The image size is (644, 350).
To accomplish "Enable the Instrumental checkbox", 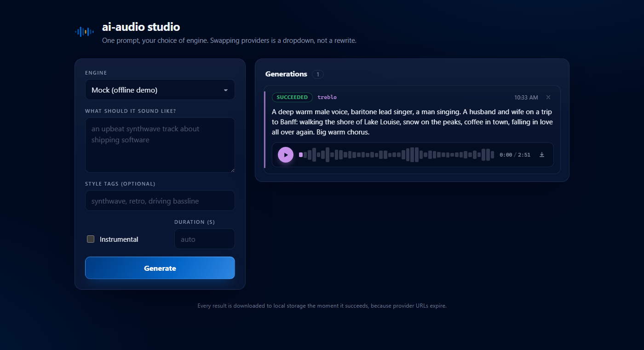I will coord(91,239).
